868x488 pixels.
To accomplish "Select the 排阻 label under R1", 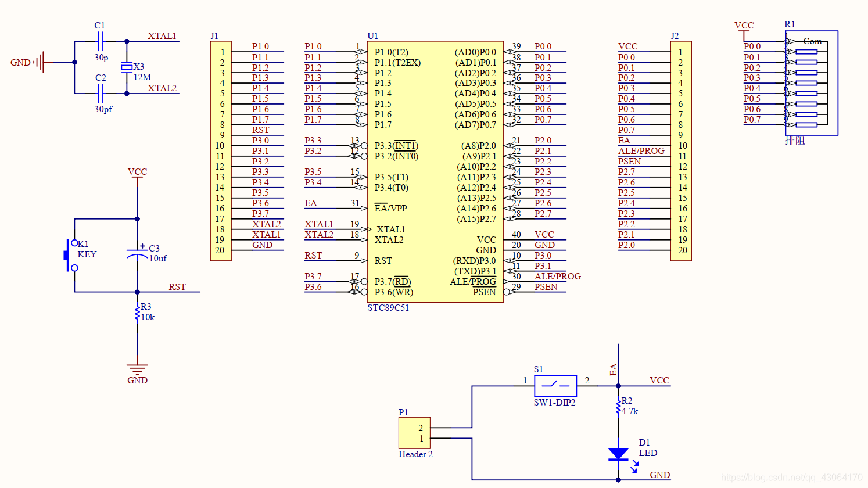I will click(795, 141).
